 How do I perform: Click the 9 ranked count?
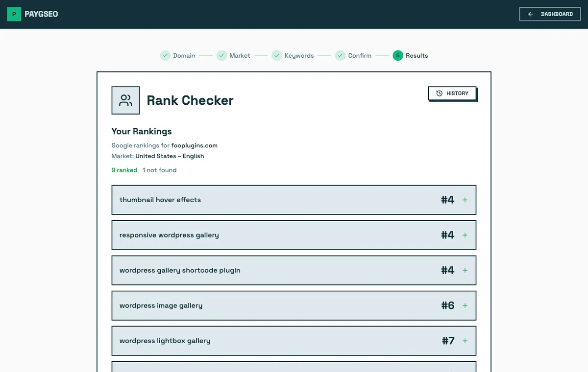(124, 170)
